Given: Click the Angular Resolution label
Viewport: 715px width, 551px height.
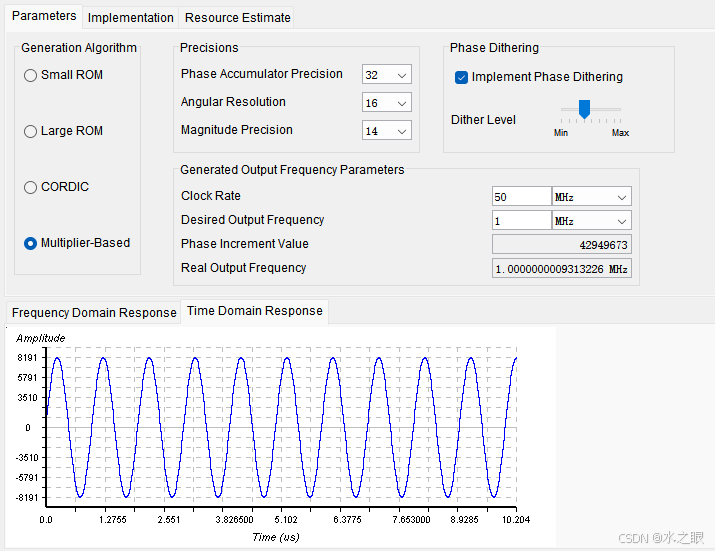Looking at the screenshot, I should click(x=233, y=102).
